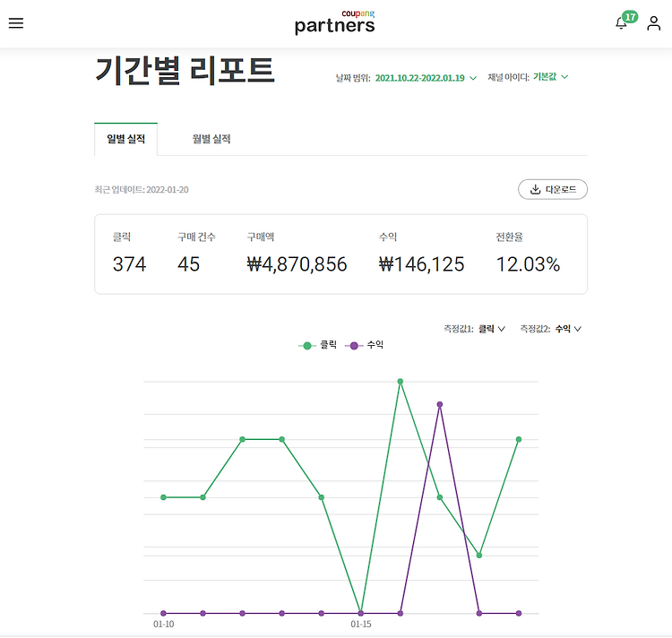This screenshot has width=672, height=638.
Task: Switch to the 일별 실적 tab
Action: 125,139
